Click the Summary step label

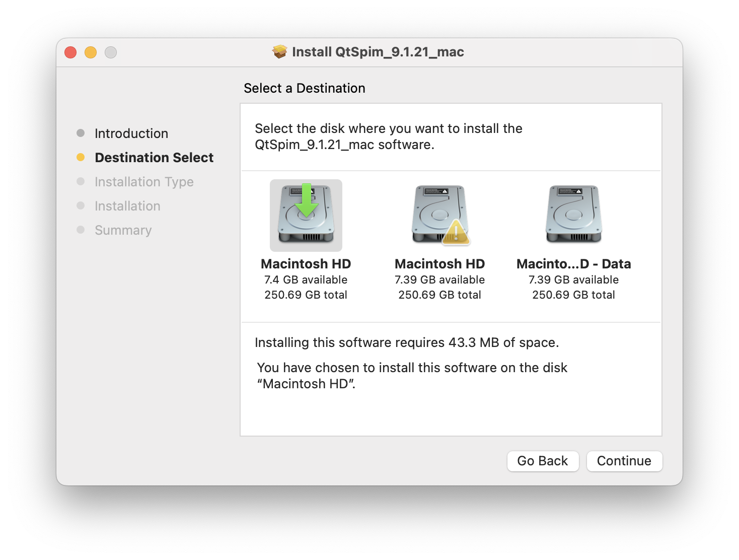click(123, 230)
